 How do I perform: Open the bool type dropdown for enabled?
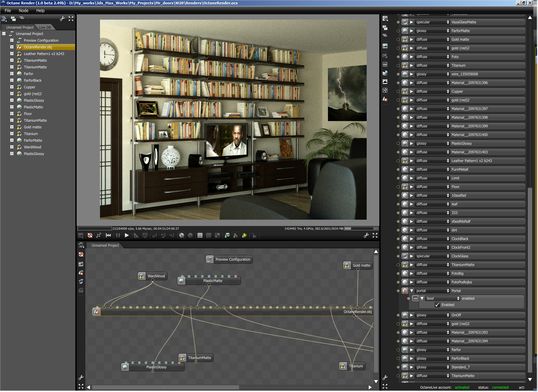(x=443, y=298)
